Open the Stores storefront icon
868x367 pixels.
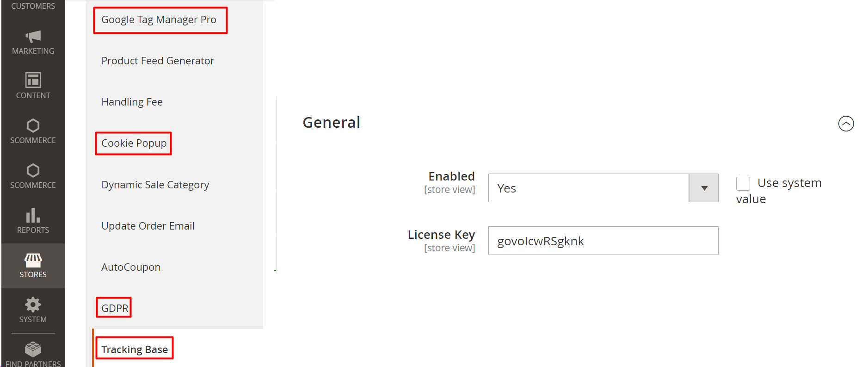(x=33, y=260)
